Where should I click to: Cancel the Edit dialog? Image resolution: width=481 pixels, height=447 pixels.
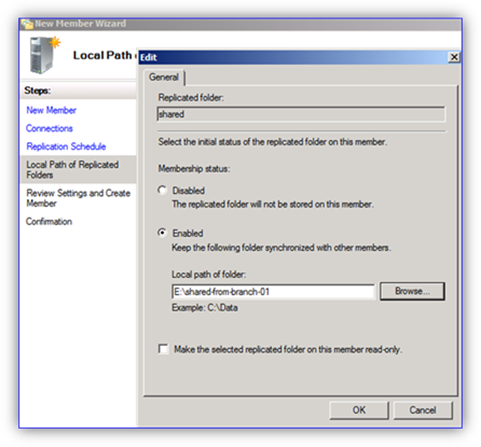point(423,410)
